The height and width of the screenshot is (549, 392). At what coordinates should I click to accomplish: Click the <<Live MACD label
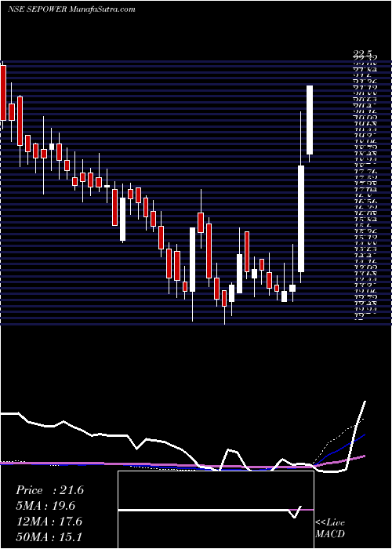[330, 528]
